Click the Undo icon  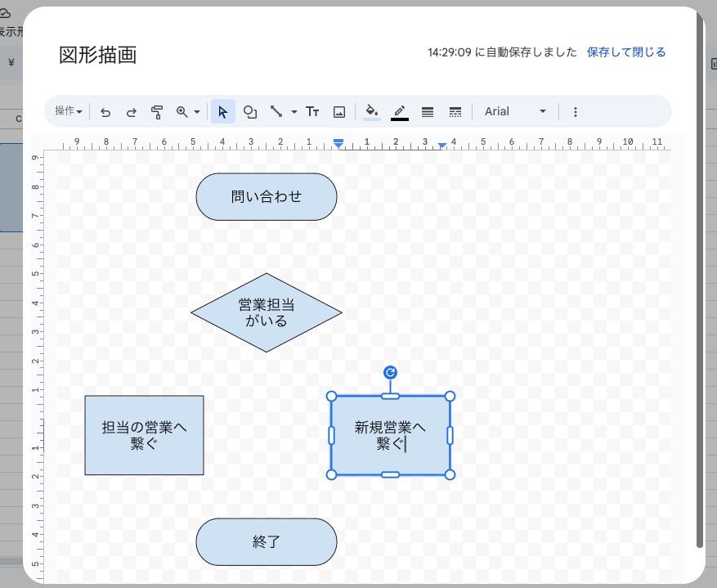tap(105, 111)
